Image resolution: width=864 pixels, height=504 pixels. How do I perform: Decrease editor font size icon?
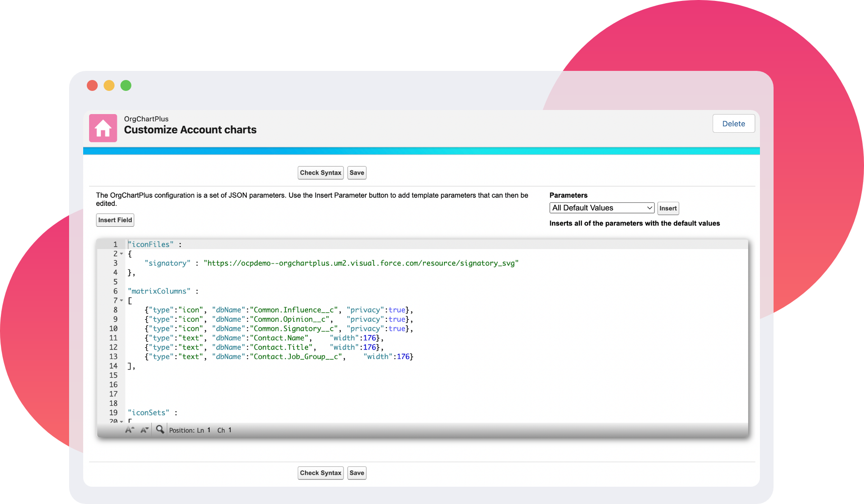point(145,430)
